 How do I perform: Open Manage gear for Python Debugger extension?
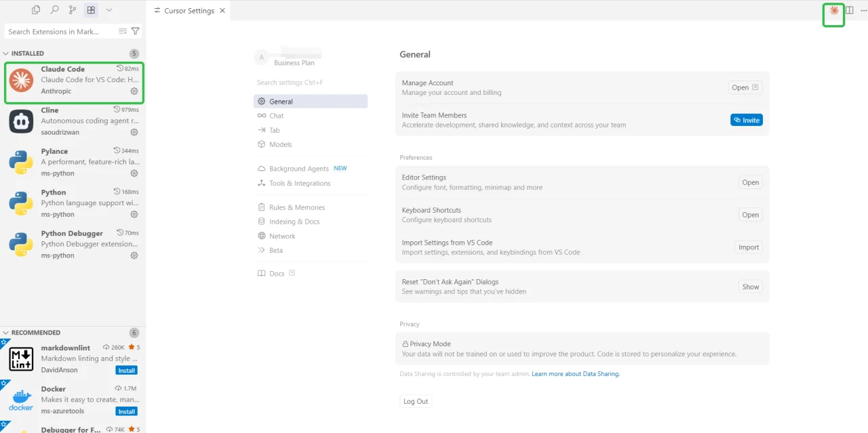point(134,255)
